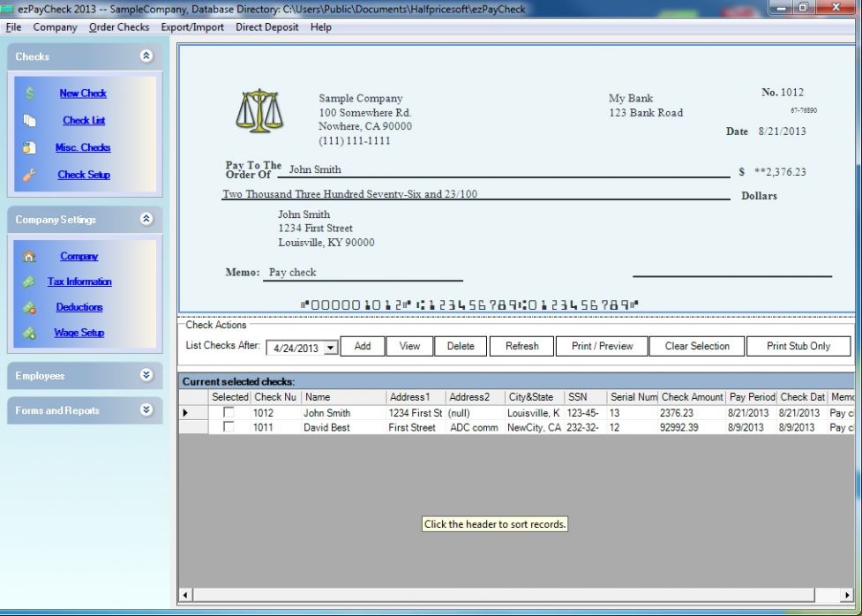Expand the Employees panel
862x616 pixels.
pyautogui.click(x=146, y=375)
